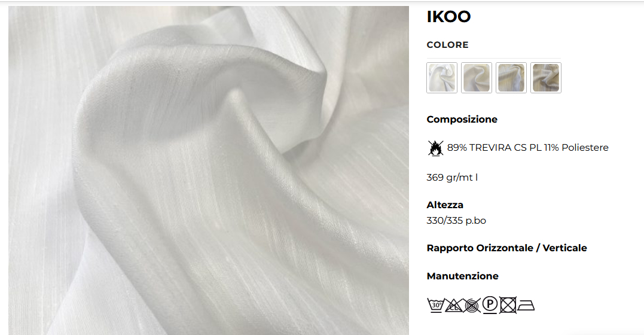644x335 pixels.
Task: Click the dry clean P circle symbol
Action: point(490,305)
